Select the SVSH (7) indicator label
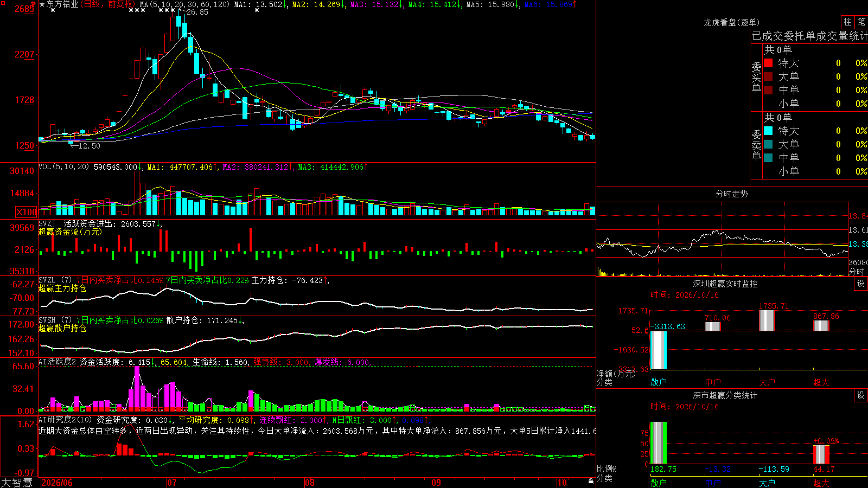The height and width of the screenshot is (488, 868). pos(55,320)
